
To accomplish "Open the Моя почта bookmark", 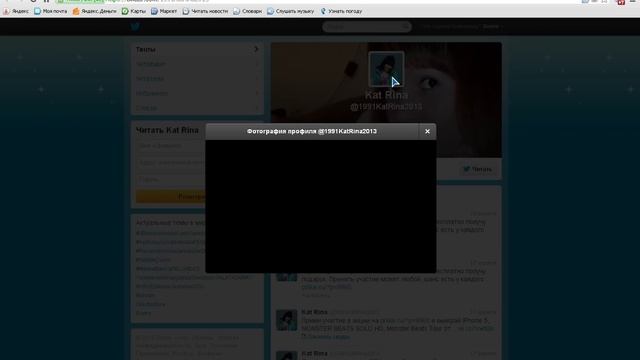I will point(51,11).
